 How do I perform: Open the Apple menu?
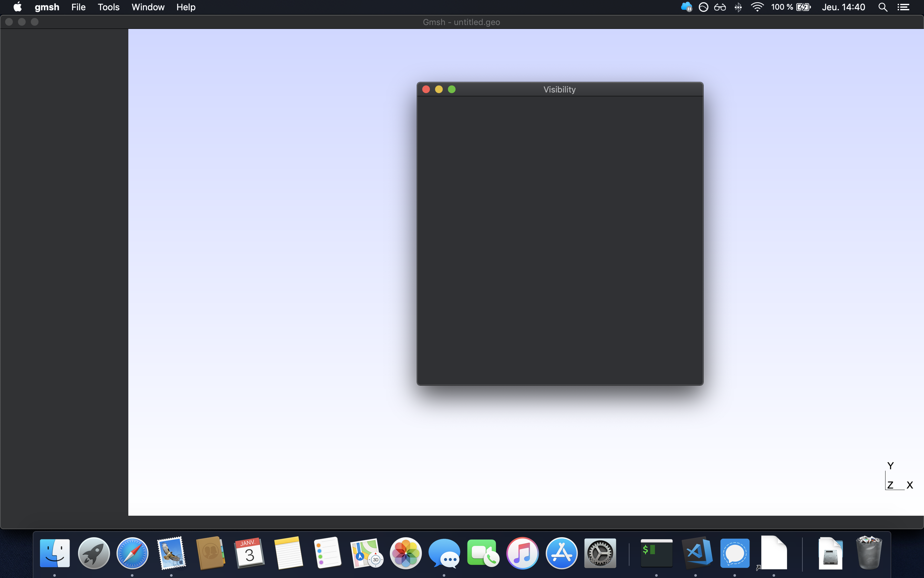pos(18,7)
